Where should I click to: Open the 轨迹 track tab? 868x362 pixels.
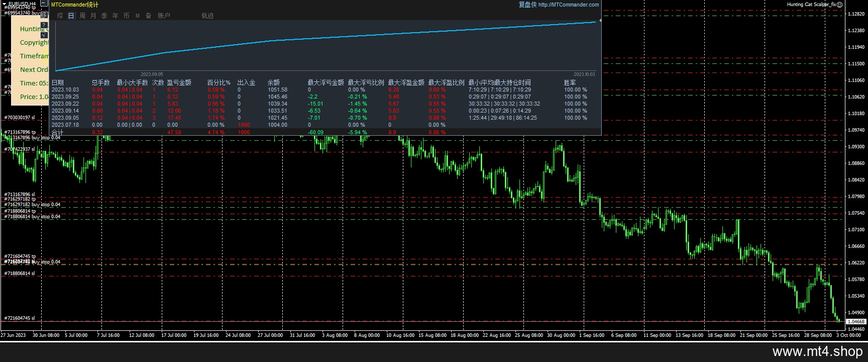point(207,16)
